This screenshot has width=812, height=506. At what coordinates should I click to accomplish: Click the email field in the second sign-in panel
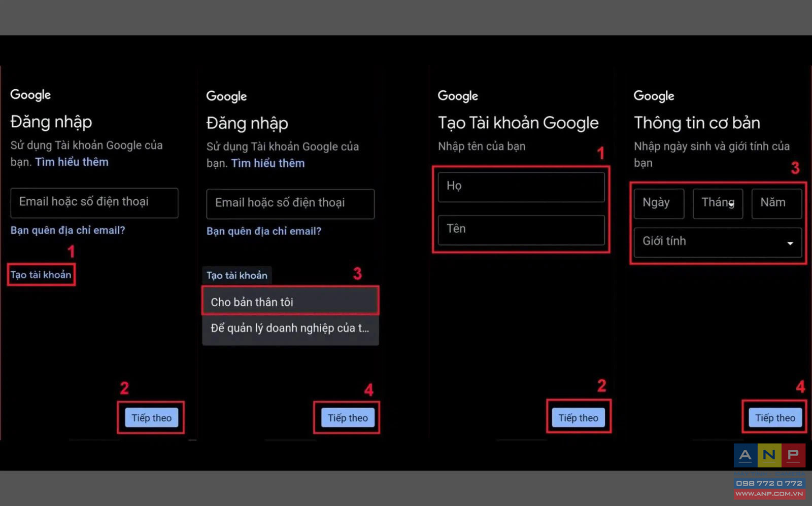(290, 204)
